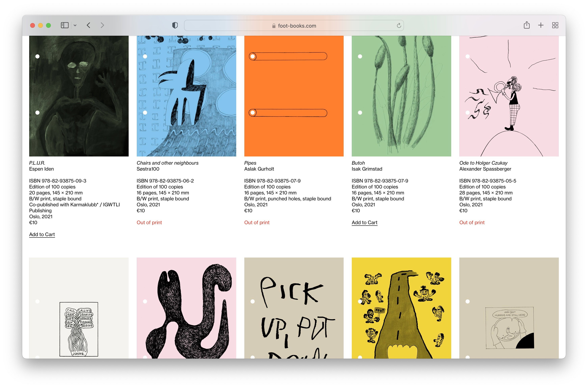Click 20 pages, 145 × 210 mm text
This screenshot has width=588, height=388.
[56, 193]
